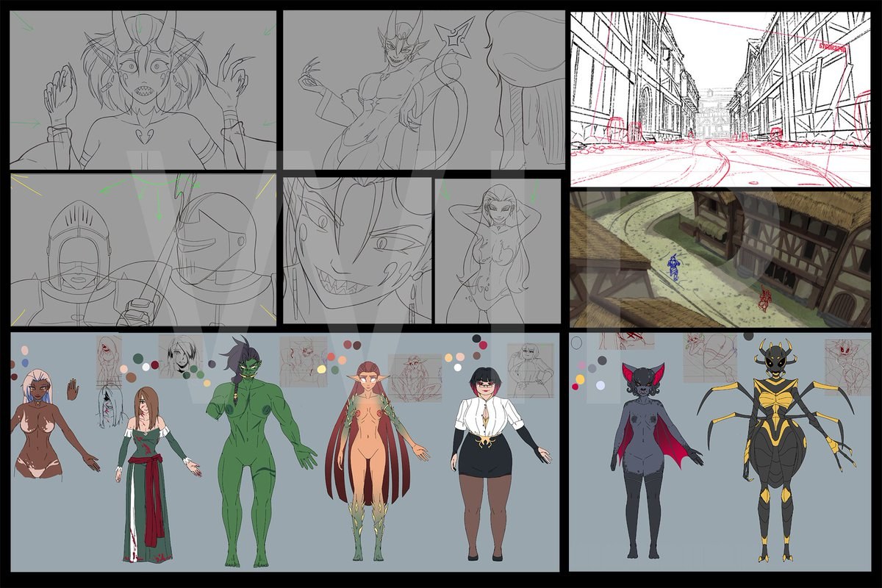
Task: Open the red spider-web reference sketch near the wasp
Action: coord(847,367)
